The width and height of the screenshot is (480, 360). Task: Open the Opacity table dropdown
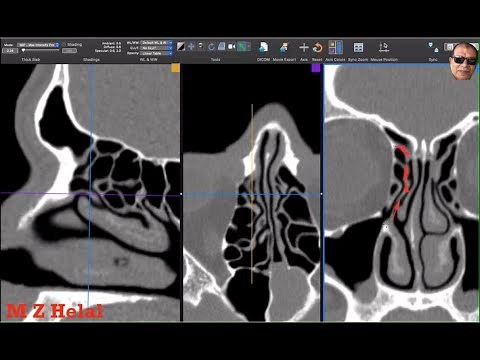click(156, 53)
